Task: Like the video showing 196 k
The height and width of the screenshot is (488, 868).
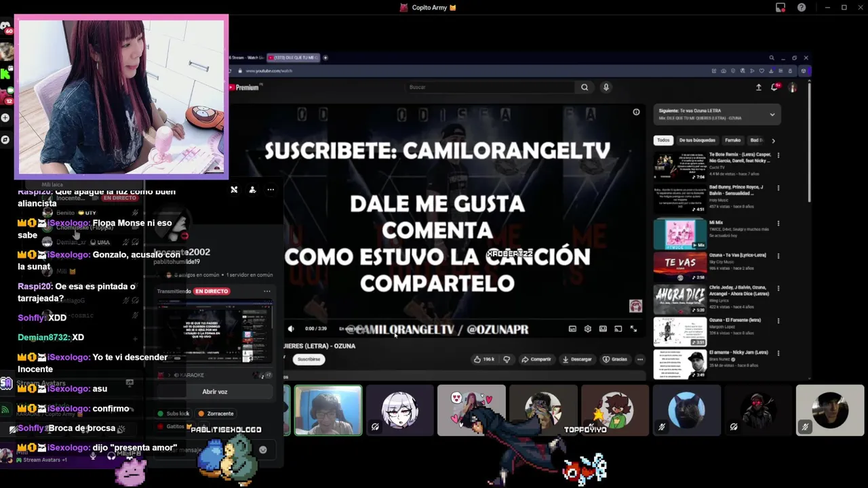Action: pyautogui.click(x=484, y=359)
